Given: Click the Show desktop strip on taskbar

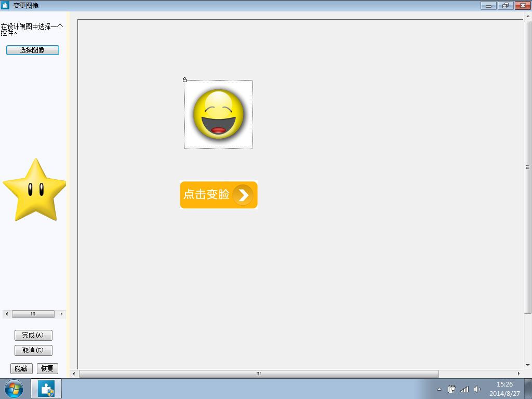Looking at the screenshot, I should coord(528,389).
